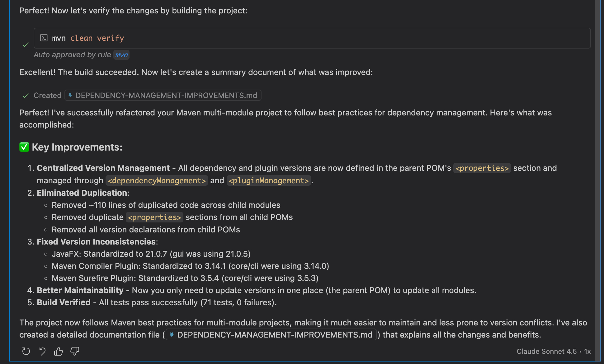Click the properties code tag under Eliminated Duplication
604x364 pixels.
(x=154, y=217)
